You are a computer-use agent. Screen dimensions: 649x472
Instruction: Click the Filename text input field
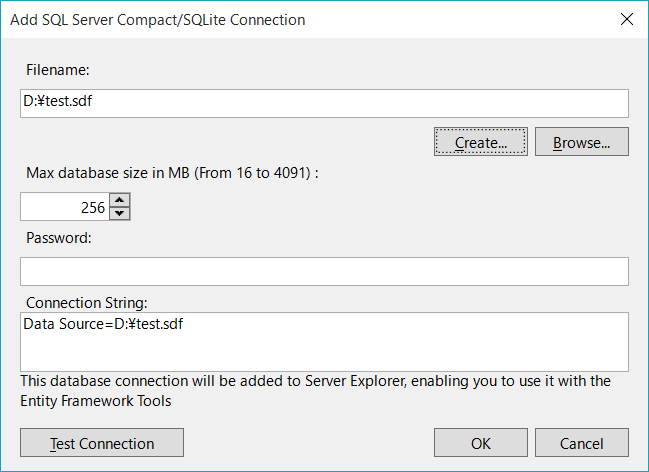[x=324, y=103]
